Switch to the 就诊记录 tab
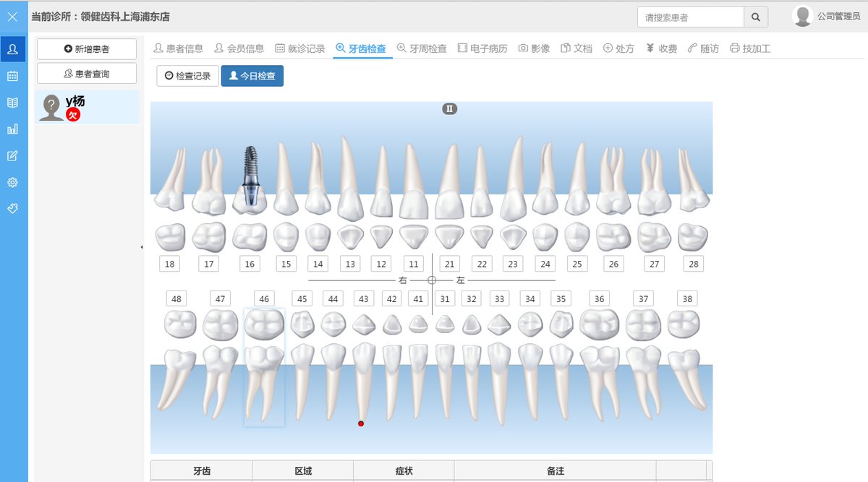 pos(300,48)
